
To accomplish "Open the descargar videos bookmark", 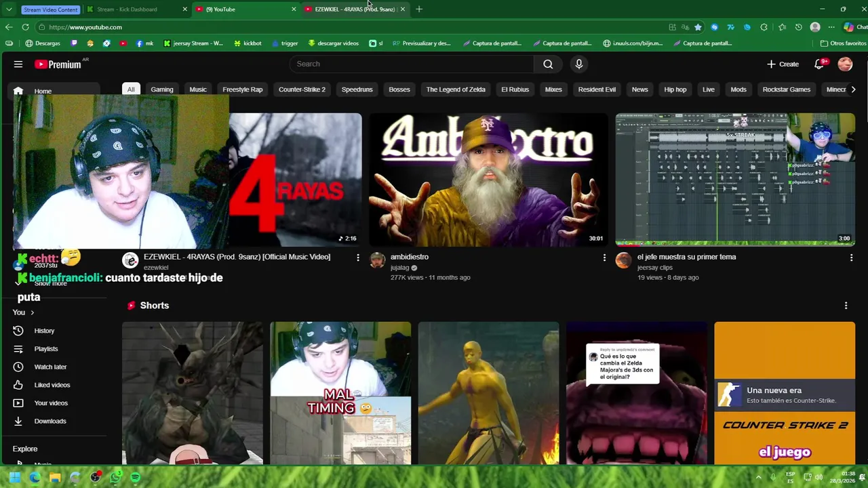I will [333, 43].
